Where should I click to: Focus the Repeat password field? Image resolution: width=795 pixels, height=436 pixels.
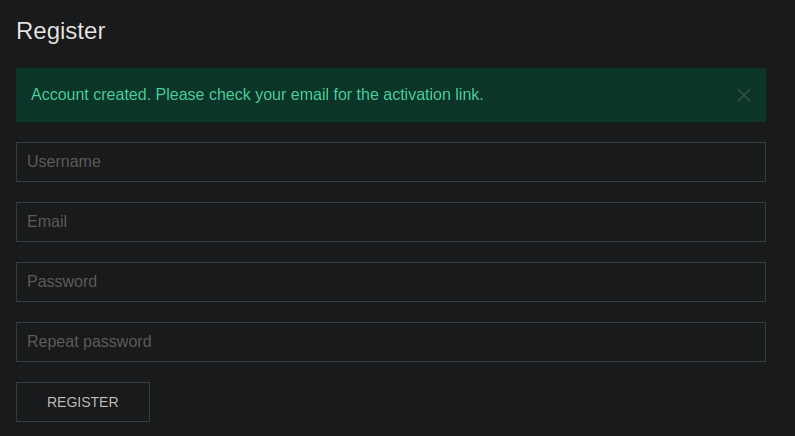[390, 342]
